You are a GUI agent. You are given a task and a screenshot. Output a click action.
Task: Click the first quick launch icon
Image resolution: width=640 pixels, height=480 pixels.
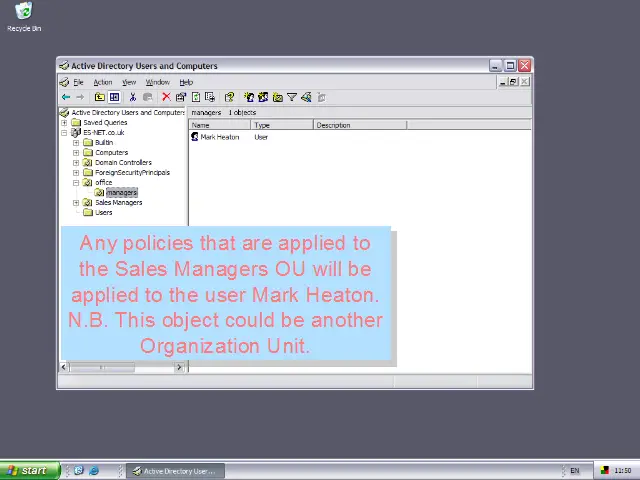(79, 471)
